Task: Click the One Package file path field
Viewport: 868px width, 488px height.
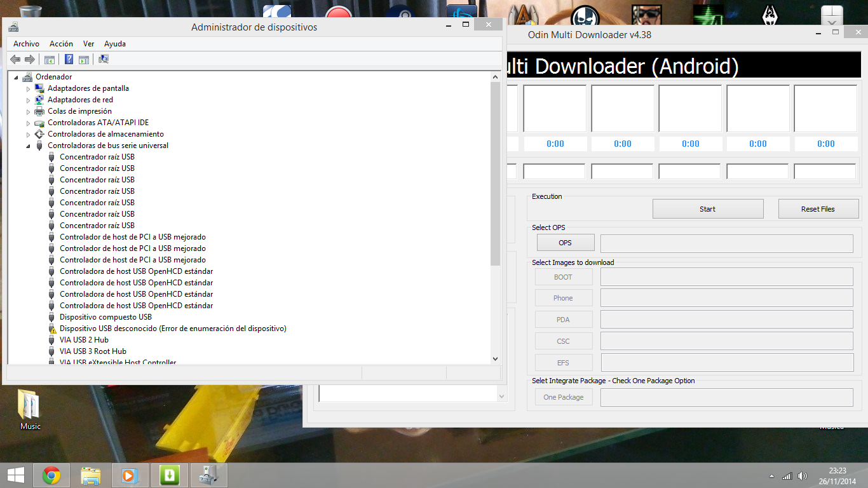Action: point(727,398)
